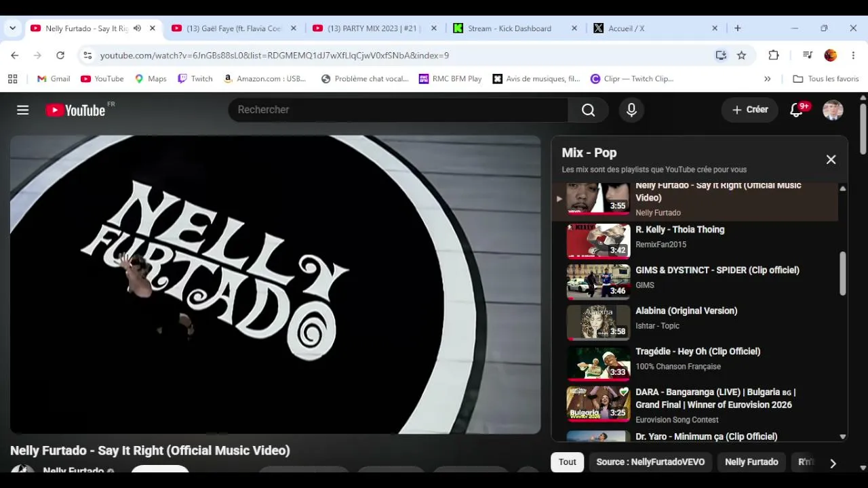Open the Maps bookmark
The image size is (868, 488).
click(151, 79)
